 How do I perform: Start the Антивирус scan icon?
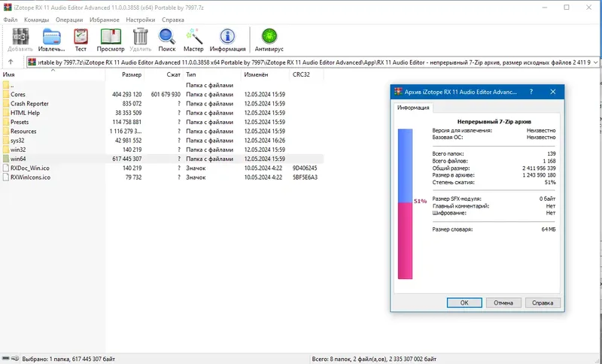coord(269,36)
